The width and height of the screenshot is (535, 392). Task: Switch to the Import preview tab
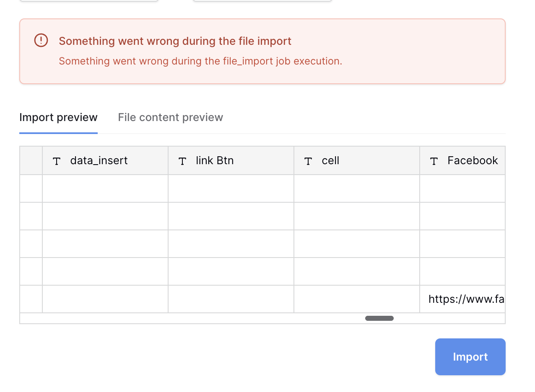click(x=58, y=117)
